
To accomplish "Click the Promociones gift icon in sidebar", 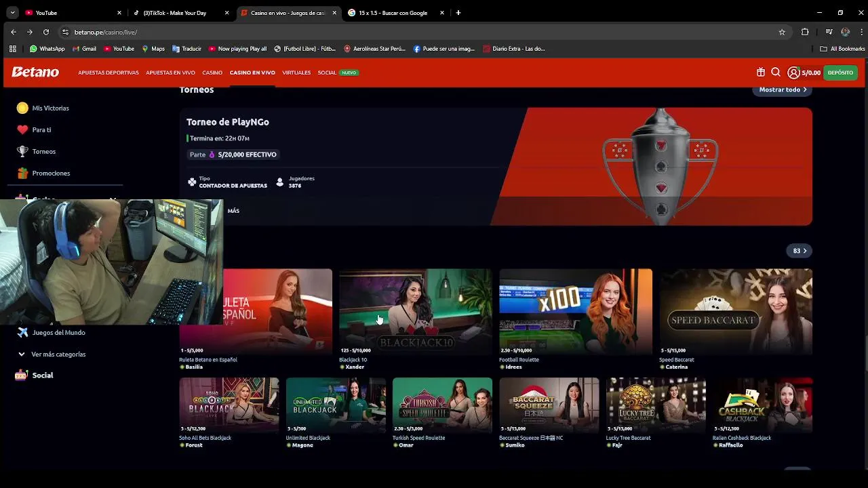I will click(22, 173).
